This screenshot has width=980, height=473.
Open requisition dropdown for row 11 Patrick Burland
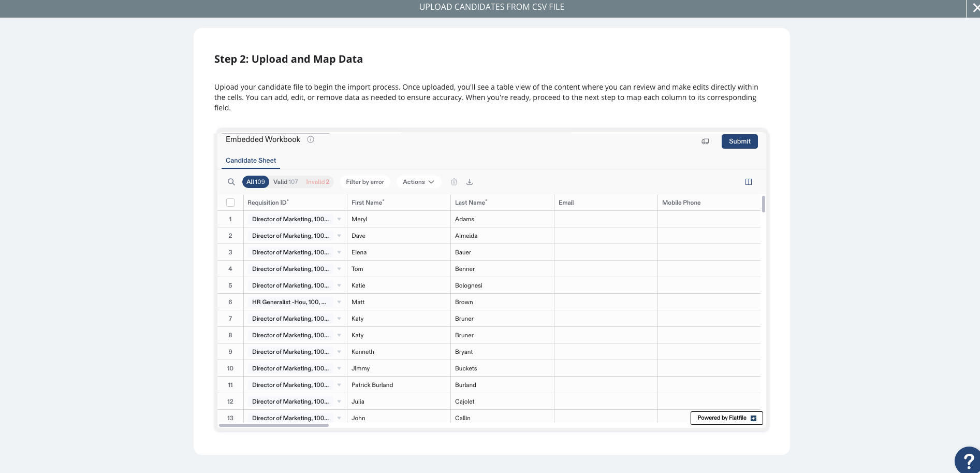[339, 385]
